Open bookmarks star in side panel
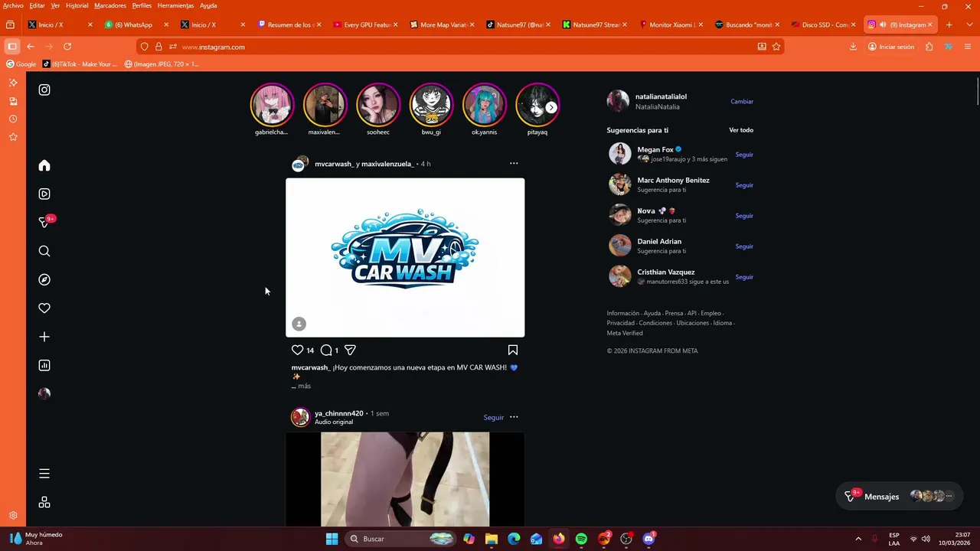Viewport: 980px width, 551px height. (x=13, y=137)
